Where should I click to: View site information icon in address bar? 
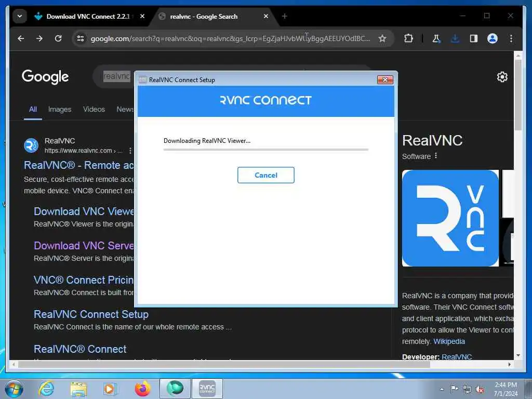coord(81,38)
